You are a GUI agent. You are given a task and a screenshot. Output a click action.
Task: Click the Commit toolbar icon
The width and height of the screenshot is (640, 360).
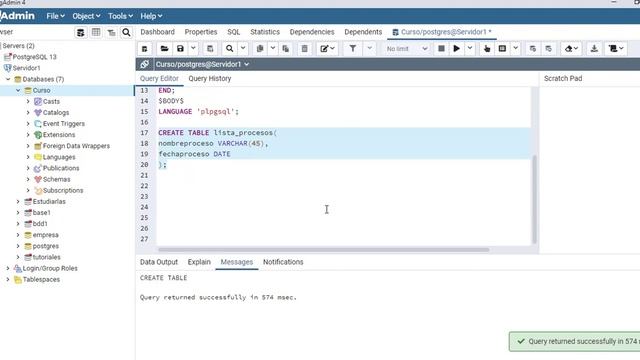point(533,49)
